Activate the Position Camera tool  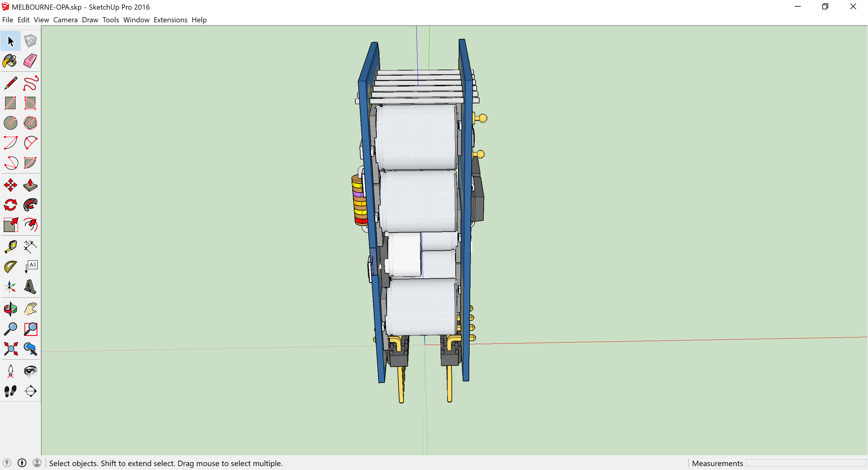tap(11, 371)
